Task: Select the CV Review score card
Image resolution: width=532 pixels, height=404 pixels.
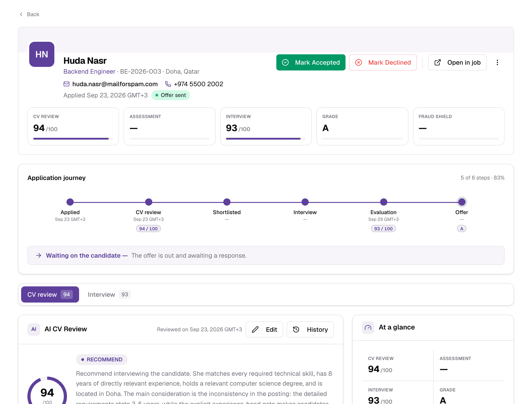Action: tap(73, 126)
